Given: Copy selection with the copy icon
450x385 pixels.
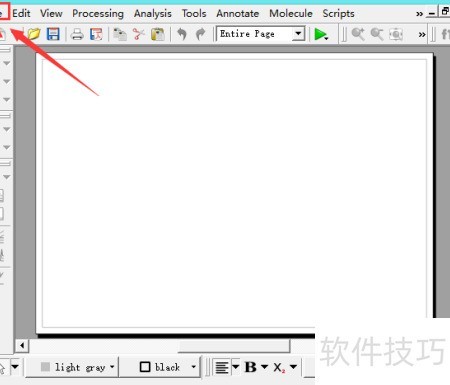Looking at the screenshot, I should click(x=120, y=34).
